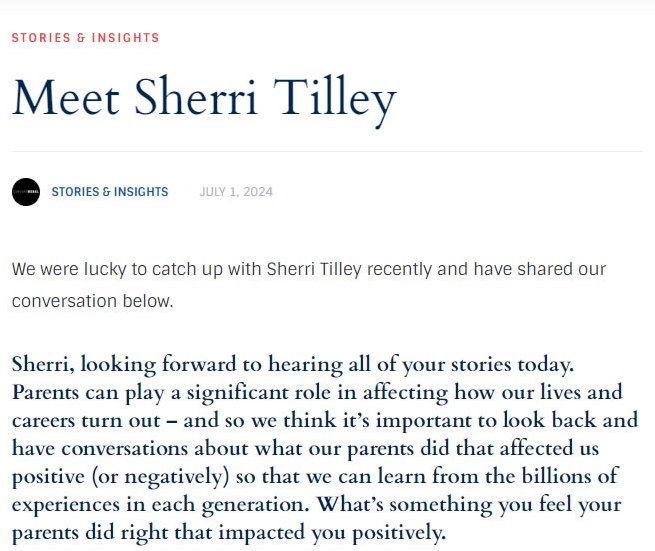Click the round black author avatar icon

point(26,192)
